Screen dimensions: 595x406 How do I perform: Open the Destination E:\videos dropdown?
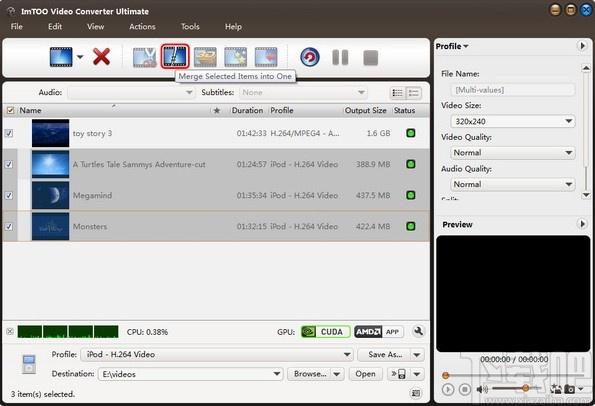pos(190,374)
